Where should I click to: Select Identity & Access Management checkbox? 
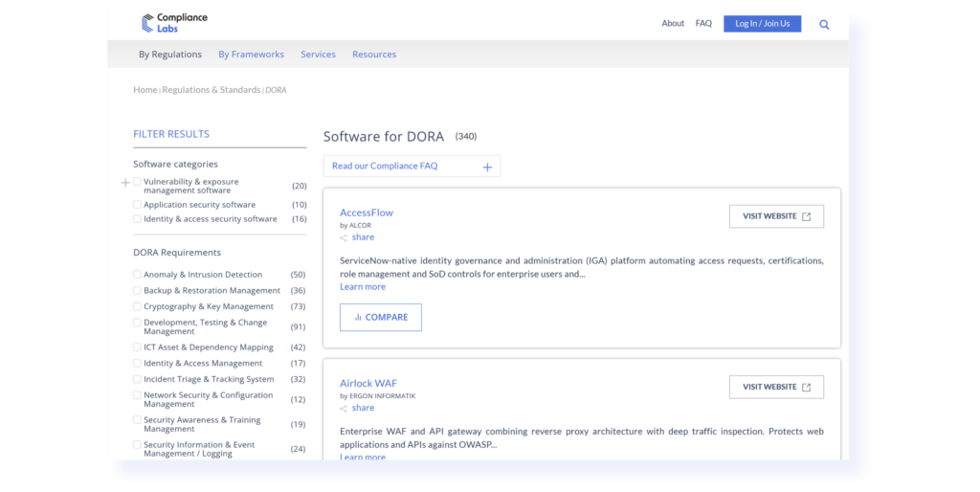pos(137,363)
